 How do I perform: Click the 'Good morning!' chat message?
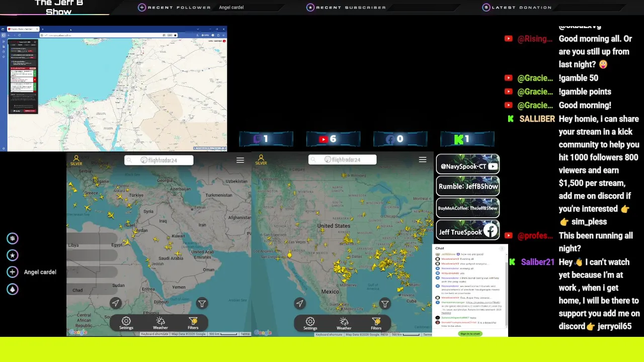coord(585,105)
